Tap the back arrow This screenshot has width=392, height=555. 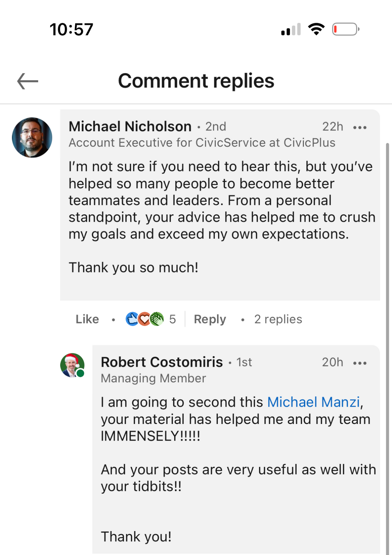click(28, 81)
